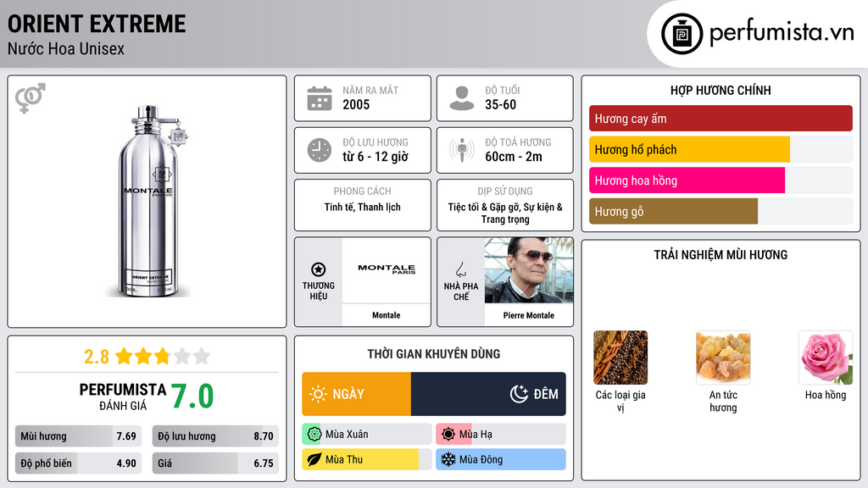Viewport: 868px width, 488px height.
Task: Click the clock icon beside Độ lưu hương
Action: (x=320, y=150)
